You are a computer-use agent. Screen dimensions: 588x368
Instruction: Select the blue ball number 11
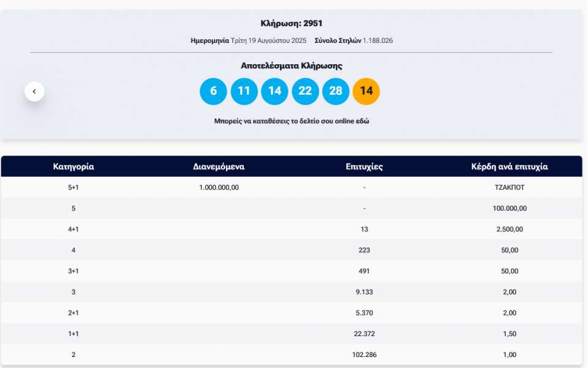(244, 91)
